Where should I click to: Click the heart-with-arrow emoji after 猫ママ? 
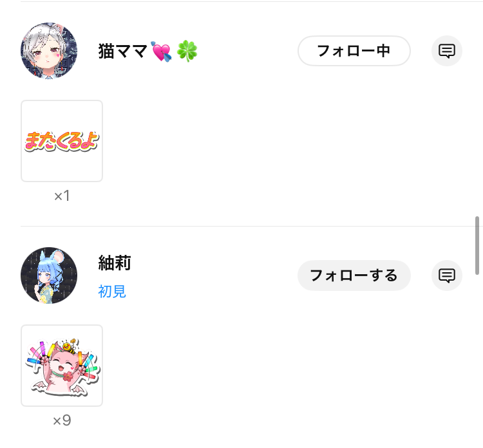[161, 51]
